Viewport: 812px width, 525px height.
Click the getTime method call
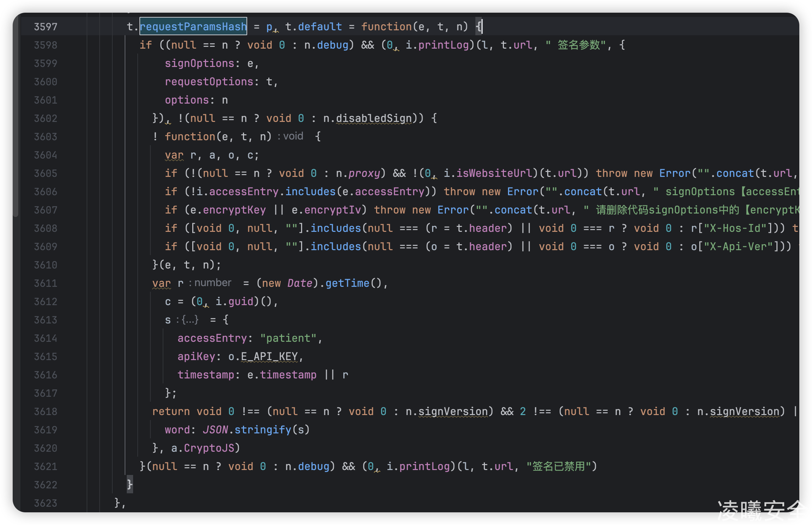click(347, 283)
